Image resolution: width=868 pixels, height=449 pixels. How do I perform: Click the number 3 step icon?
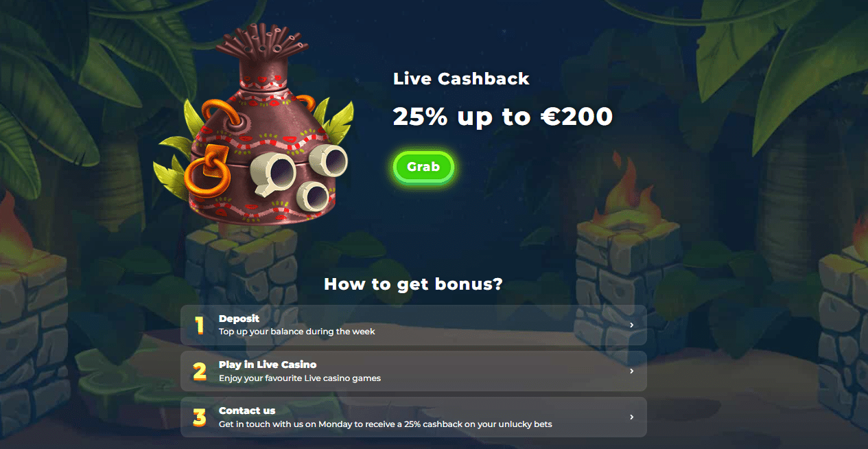pos(200,417)
